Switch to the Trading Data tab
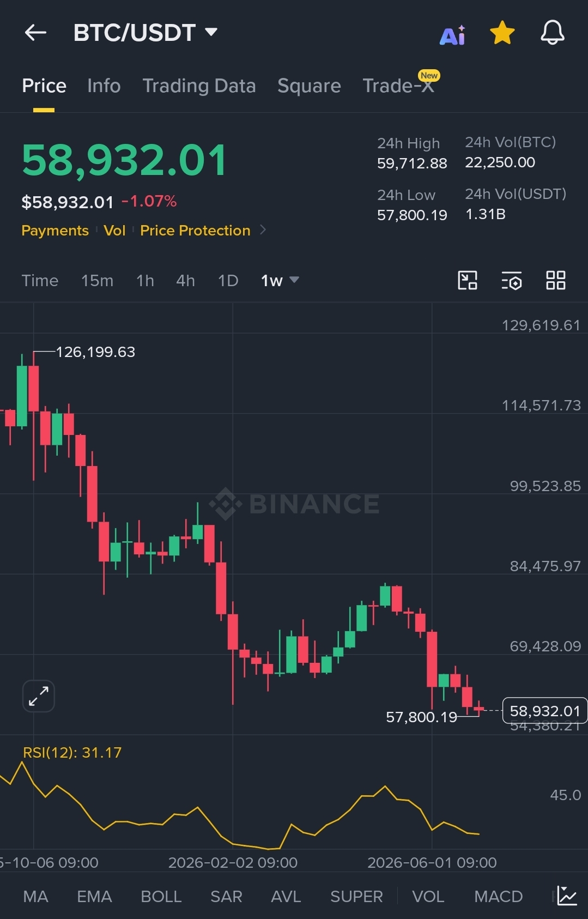Viewport: 588px width, 919px height. pyautogui.click(x=199, y=86)
